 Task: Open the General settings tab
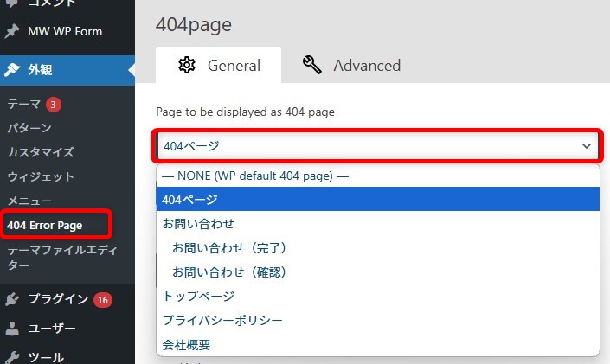point(218,66)
